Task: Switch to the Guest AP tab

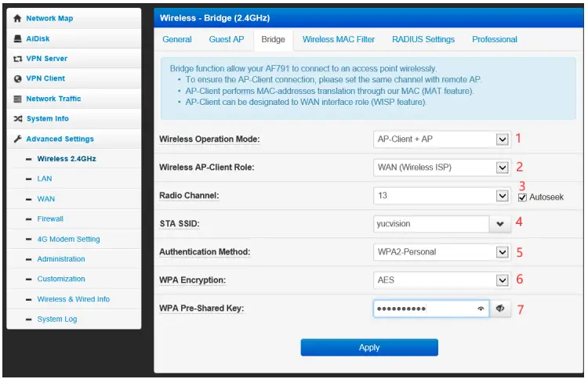Action: [227, 39]
